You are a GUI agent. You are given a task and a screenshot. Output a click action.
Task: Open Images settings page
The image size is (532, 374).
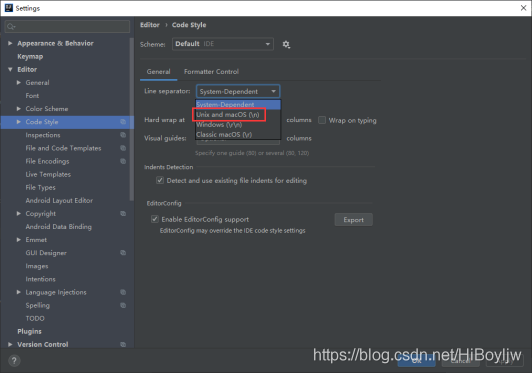[x=37, y=266]
